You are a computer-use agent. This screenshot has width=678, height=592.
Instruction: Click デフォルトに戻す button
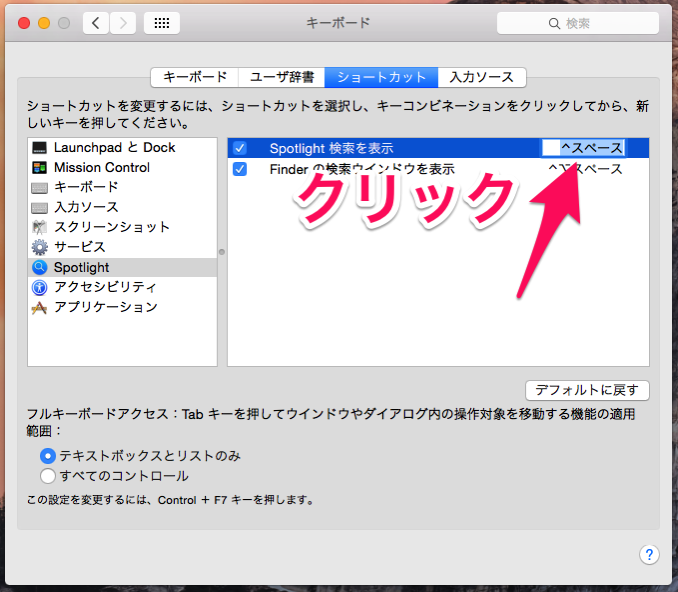coord(587,390)
